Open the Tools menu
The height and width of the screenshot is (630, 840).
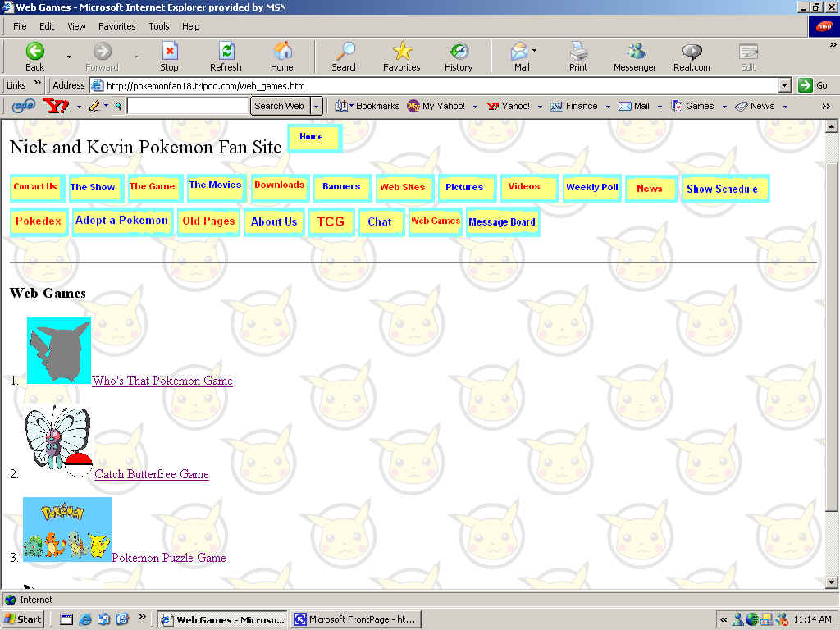(159, 26)
